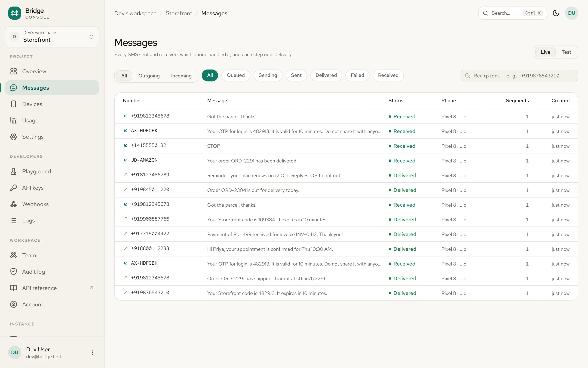The height and width of the screenshot is (368, 588).
Task: Select the Live mode toggle
Action: coord(545,52)
